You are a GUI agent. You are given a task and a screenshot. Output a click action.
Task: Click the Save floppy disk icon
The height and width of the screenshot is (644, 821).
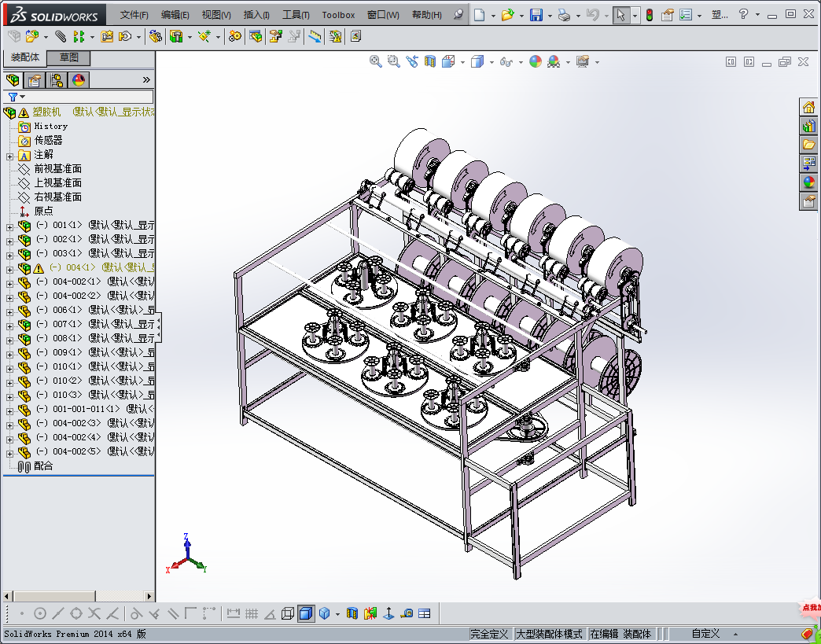[x=536, y=15]
